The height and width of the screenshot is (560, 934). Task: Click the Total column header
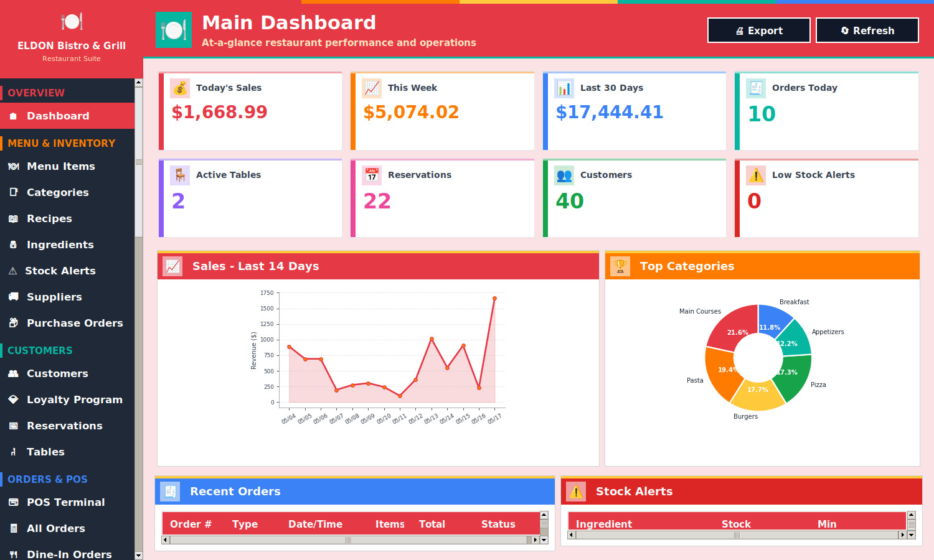432,525
